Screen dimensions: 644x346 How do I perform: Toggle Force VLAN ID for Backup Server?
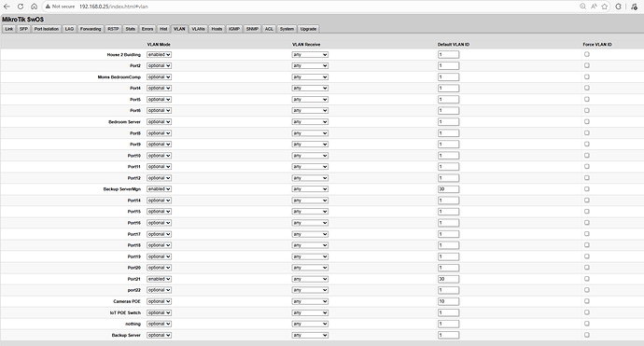pos(586,335)
